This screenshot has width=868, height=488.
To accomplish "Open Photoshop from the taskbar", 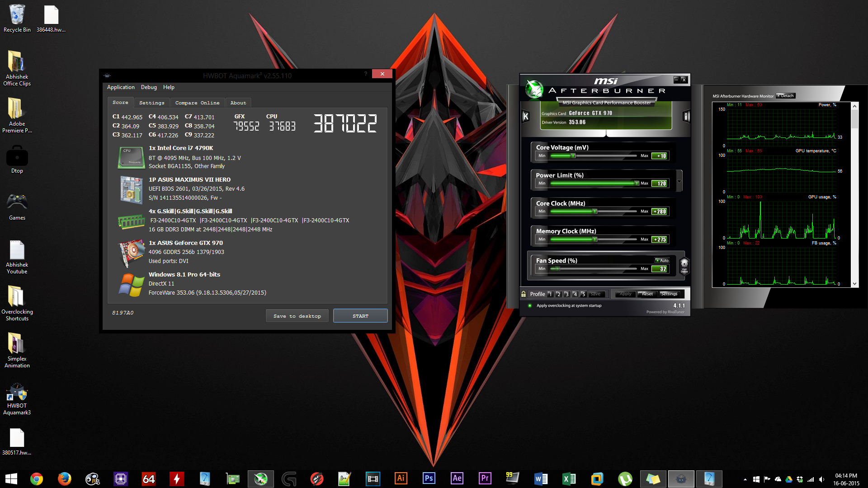I will click(x=429, y=479).
